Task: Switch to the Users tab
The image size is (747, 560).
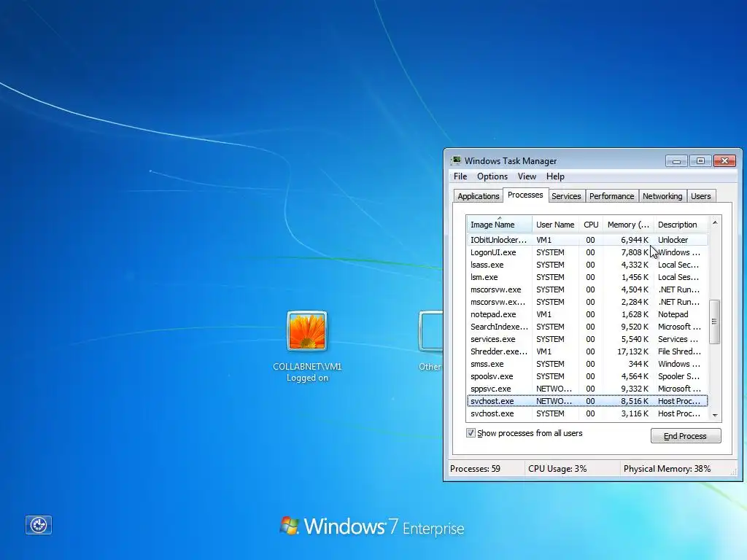Action: (701, 196)
